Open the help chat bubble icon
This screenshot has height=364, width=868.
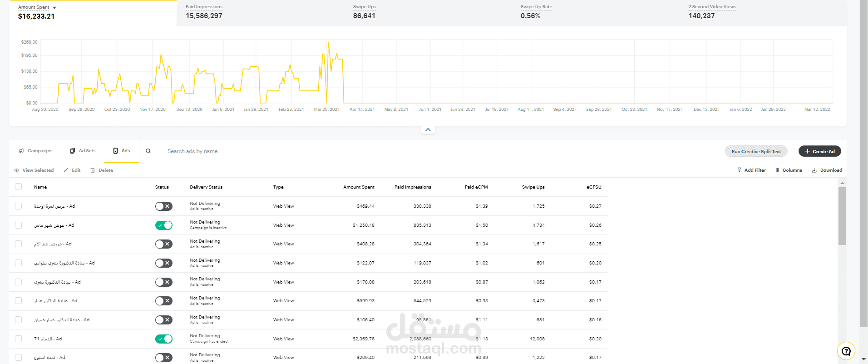[846, 351]
